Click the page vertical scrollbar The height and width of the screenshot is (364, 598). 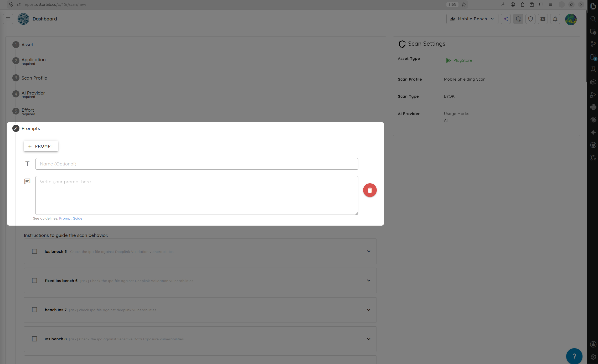tap(586, 46)
